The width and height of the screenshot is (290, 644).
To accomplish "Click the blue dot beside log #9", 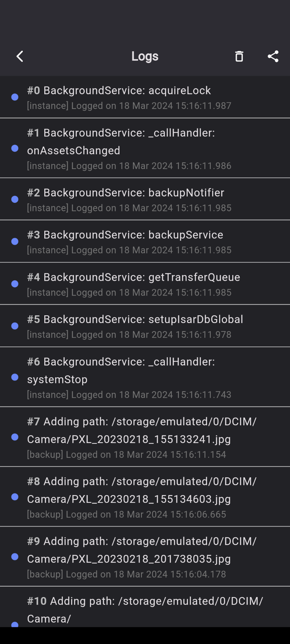I will point(15,557).
